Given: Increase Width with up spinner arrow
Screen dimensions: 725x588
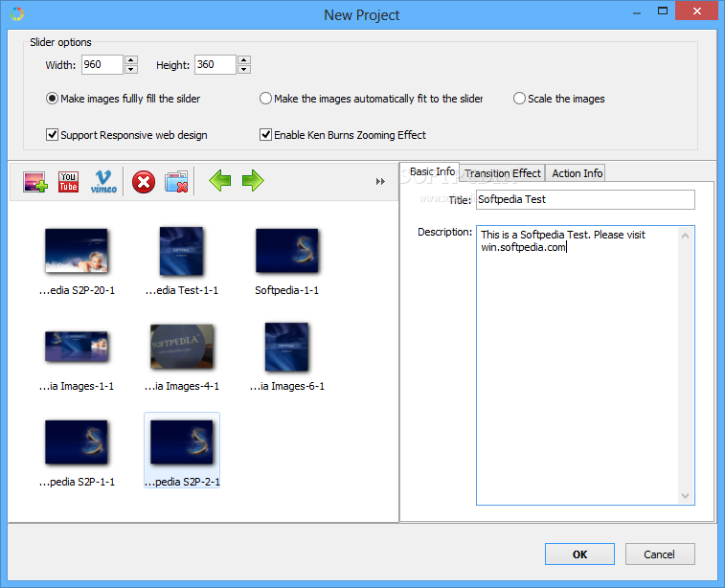Looking at the screenshot, I should 131,60.
